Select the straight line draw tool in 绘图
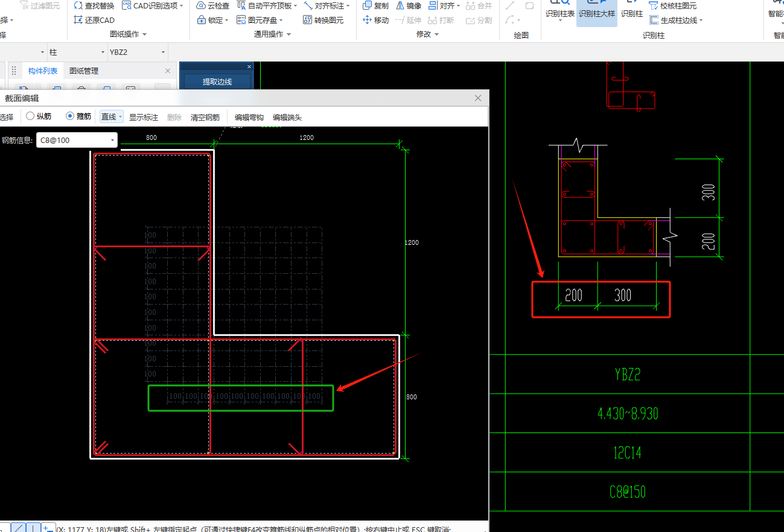 click(510, 5)
